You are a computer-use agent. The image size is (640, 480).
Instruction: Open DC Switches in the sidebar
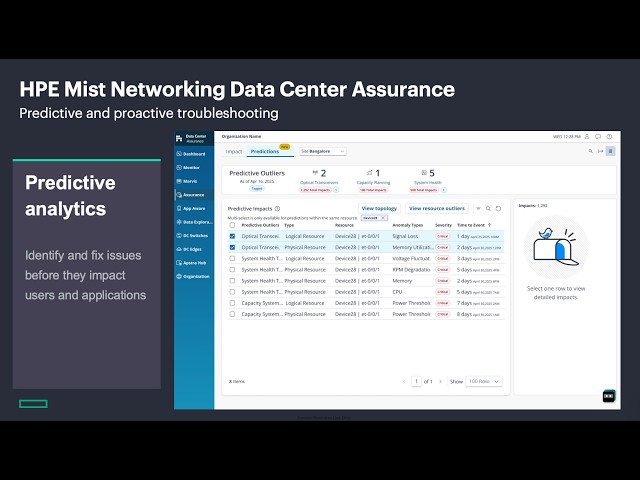[x=193, y=236]
